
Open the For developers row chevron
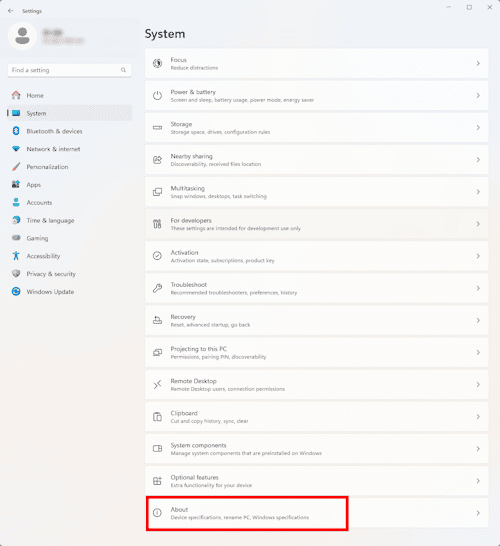[478, 224]
